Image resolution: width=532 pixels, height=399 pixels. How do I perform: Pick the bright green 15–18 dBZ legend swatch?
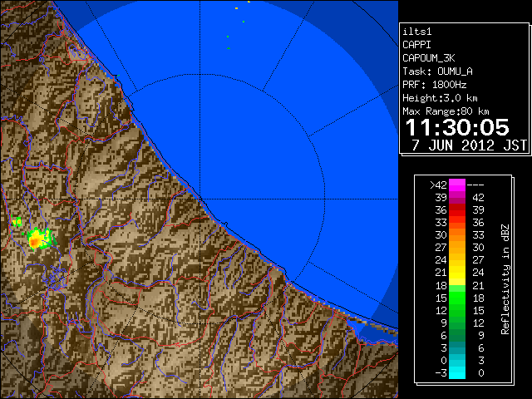457,298
